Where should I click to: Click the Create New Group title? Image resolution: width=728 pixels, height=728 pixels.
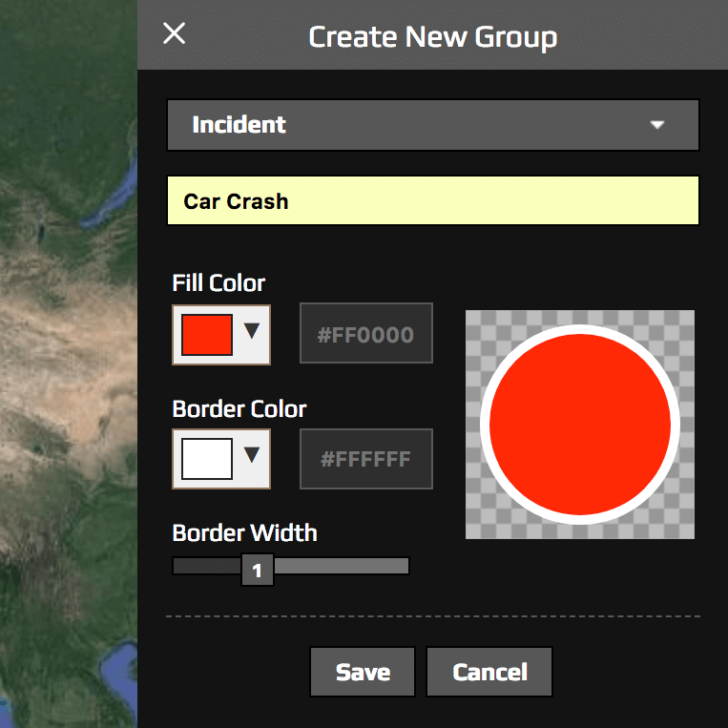(x=433, y=37)
